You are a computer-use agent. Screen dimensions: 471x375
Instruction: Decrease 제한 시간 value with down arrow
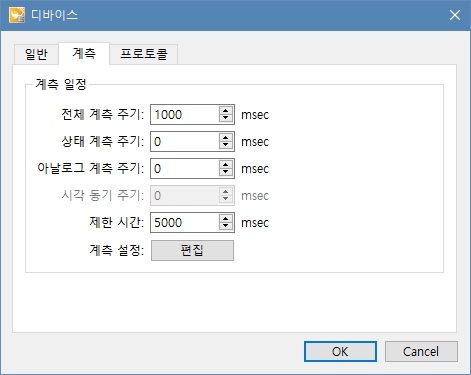pyautogui.click(x=226, y=226)
